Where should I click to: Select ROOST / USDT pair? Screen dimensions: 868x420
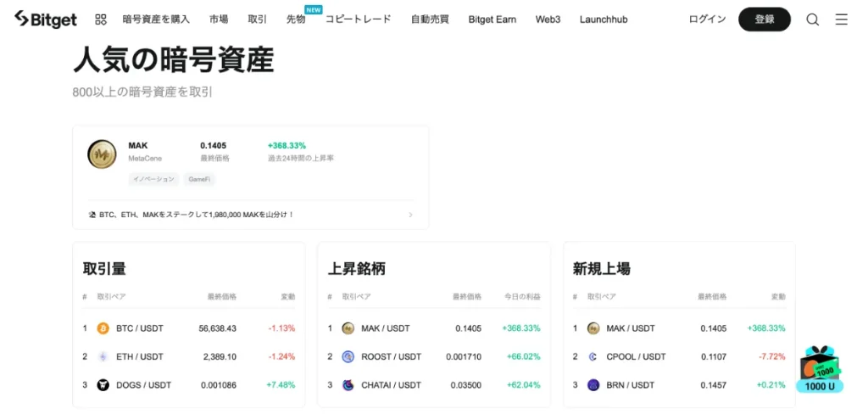392,357
